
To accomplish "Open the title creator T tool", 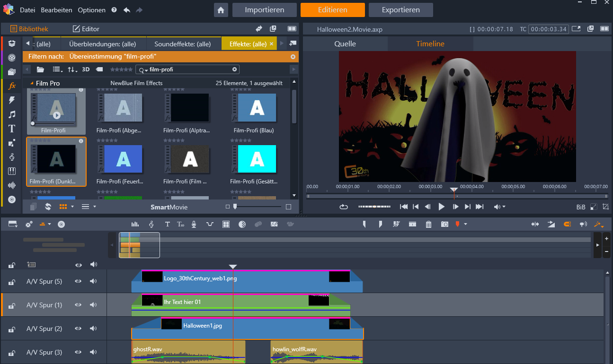I will pos(167,224).
